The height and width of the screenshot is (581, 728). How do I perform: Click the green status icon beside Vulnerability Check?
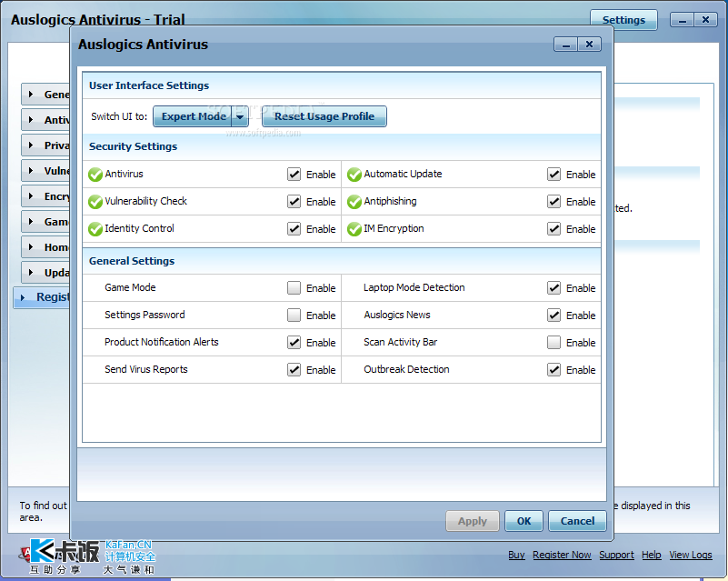[95, 202]
